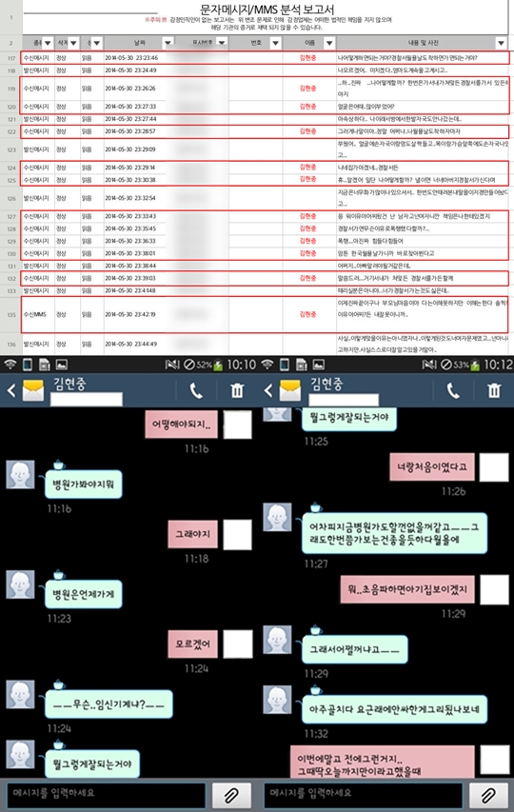514x812 pixels.
Task: Click the 김현중 name cell in row 122
Action: click(308, 131)
